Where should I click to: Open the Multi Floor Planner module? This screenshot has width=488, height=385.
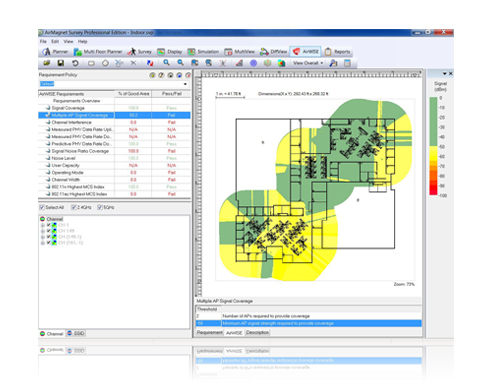[x=98, y=52]
